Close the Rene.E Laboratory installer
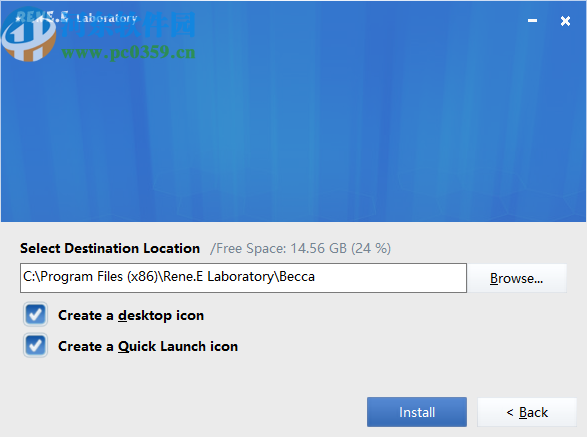 tap(565, 21)
